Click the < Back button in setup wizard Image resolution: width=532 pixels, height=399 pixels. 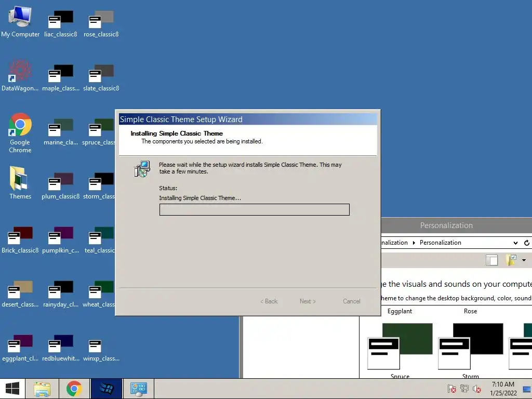[x=269, y=301]
